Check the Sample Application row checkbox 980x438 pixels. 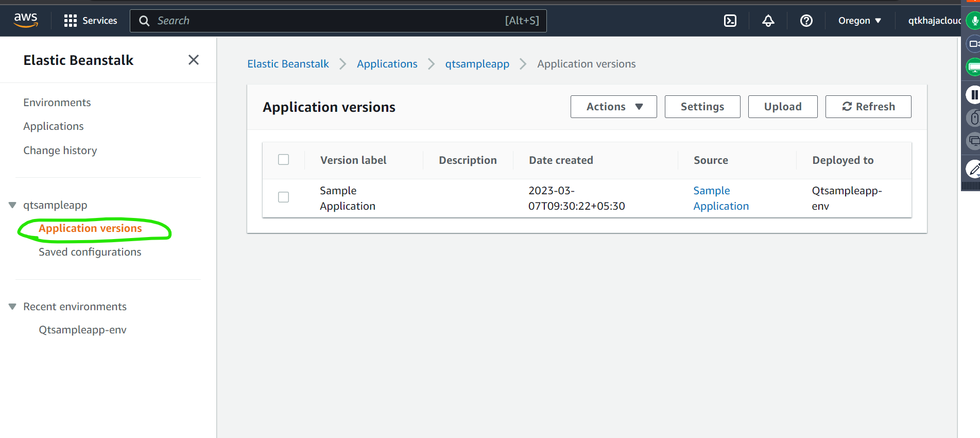tap(283, 197)
